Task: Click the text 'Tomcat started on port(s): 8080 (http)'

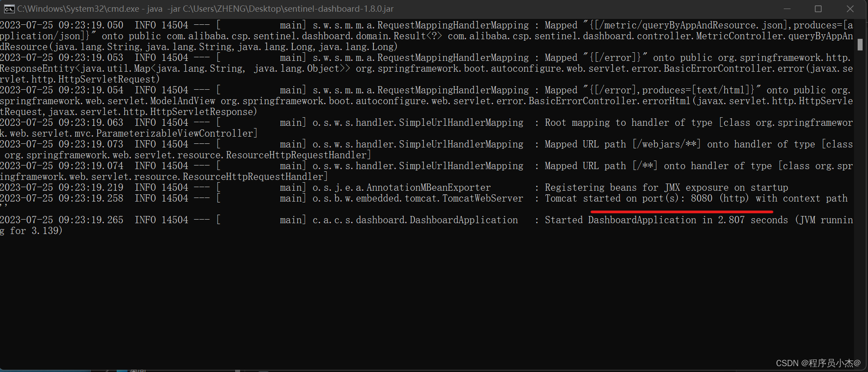Action: click(x=647, y=198)
